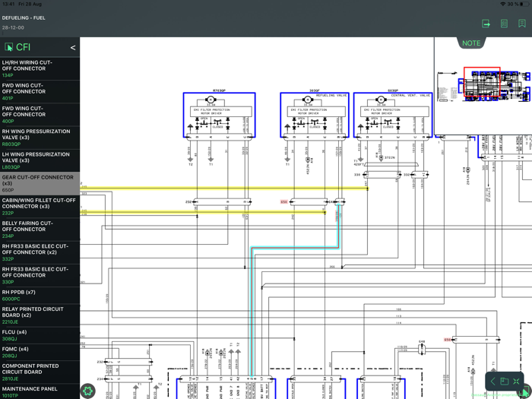
Task: Expand the NOTE pull-down tab
Action: pyautogui.click(x=471, y=43)
